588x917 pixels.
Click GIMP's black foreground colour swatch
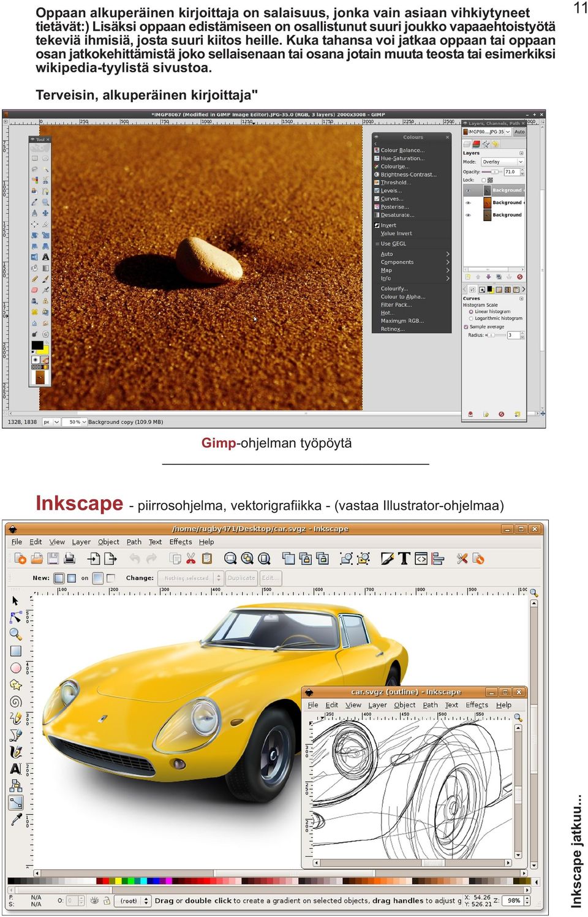(x=37, y=345)
